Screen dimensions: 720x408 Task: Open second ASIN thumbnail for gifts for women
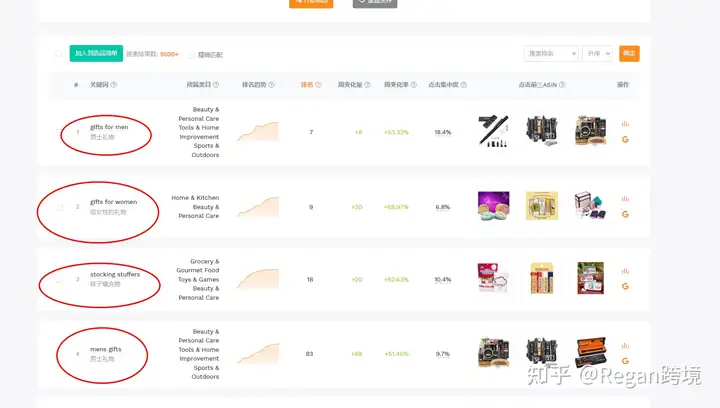click(x=542, y=206)
